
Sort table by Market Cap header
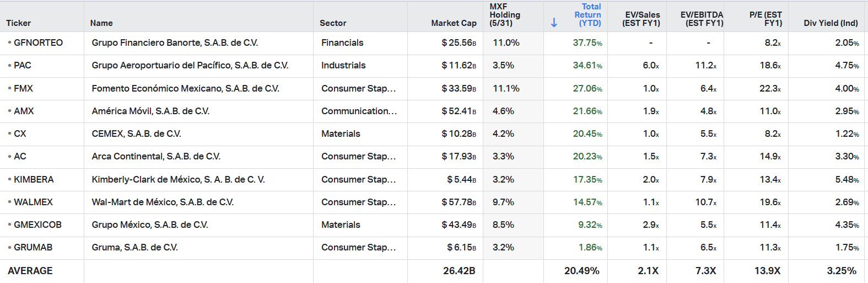coord(454,23)
